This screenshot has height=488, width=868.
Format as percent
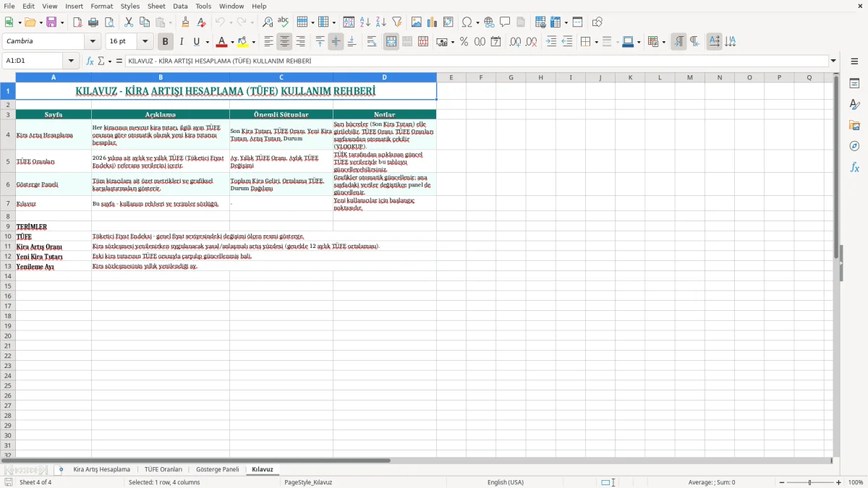464,42
